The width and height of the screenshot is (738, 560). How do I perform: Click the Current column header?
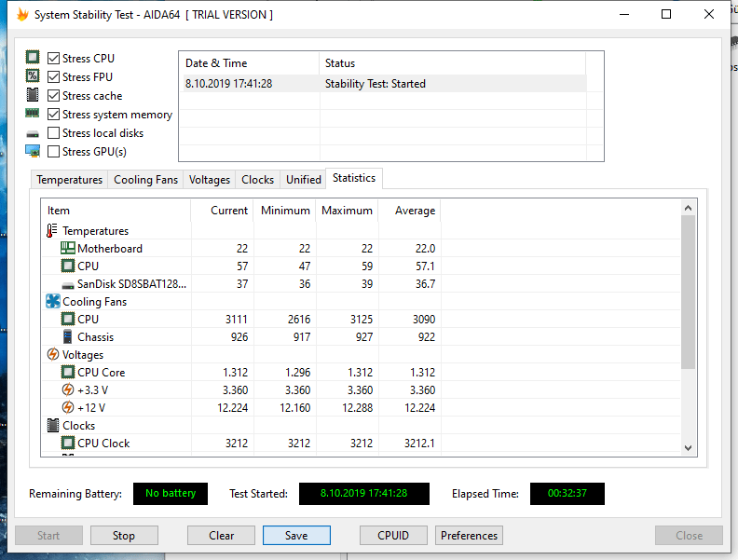click(x=222, y=211)
